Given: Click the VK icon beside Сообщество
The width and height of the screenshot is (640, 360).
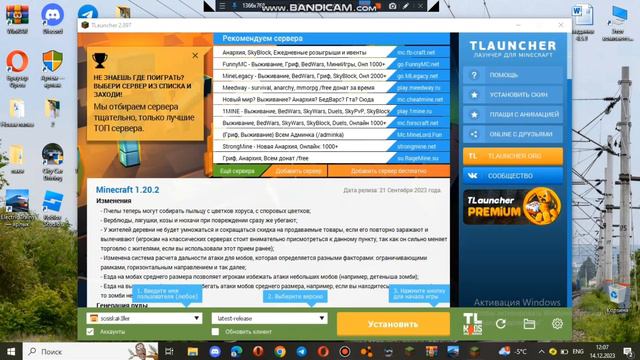Looking at the screenshot, I should (473, 176).
